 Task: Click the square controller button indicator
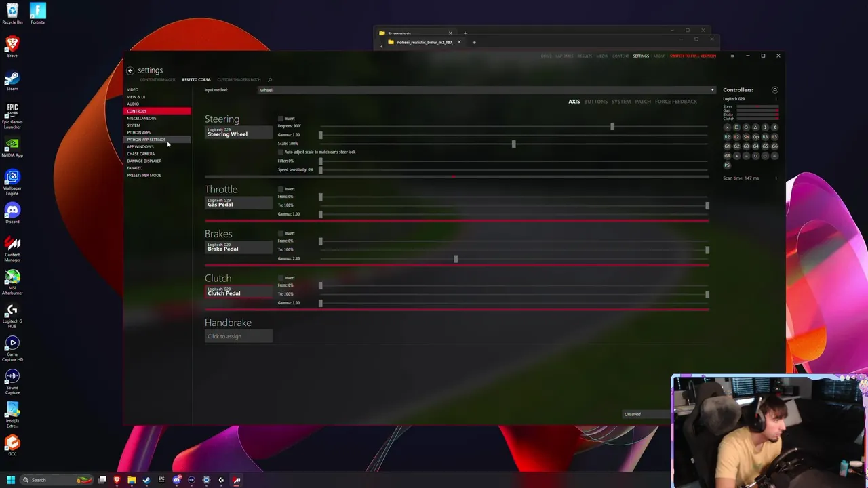click(x=736, y=127)
